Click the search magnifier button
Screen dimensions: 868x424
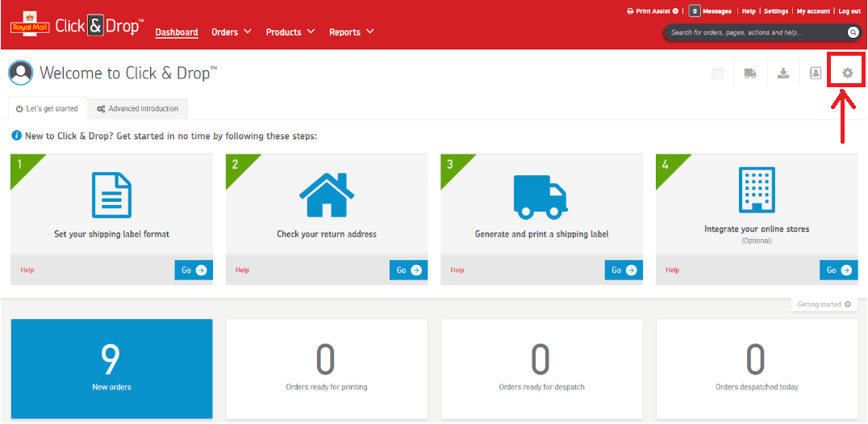853,32
